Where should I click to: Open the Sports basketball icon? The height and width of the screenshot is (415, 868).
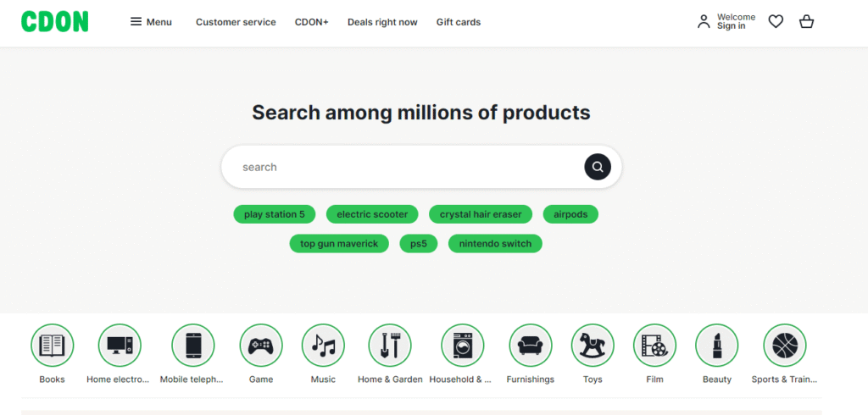784,346
